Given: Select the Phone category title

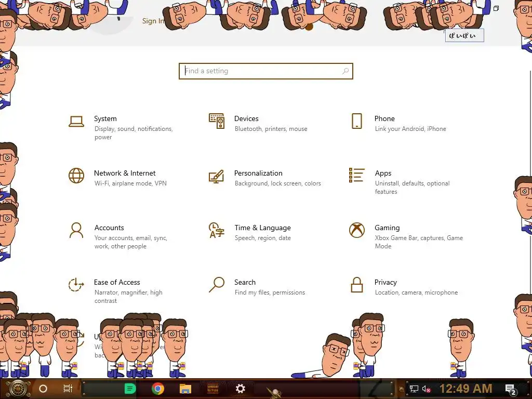Looking at the screenshot, I should pos(384,119).
